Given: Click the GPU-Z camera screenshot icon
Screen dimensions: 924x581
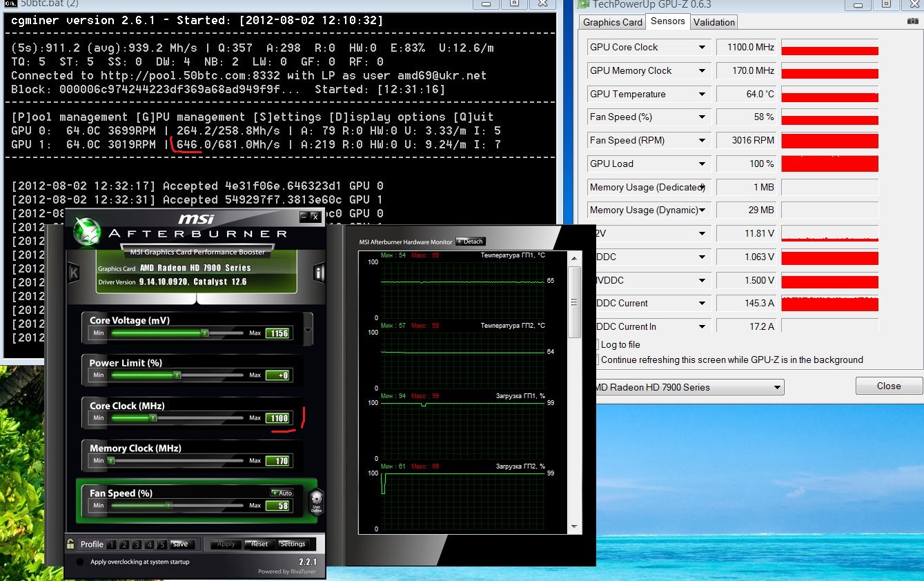Looking at the screenshot, I should (913, 22).
